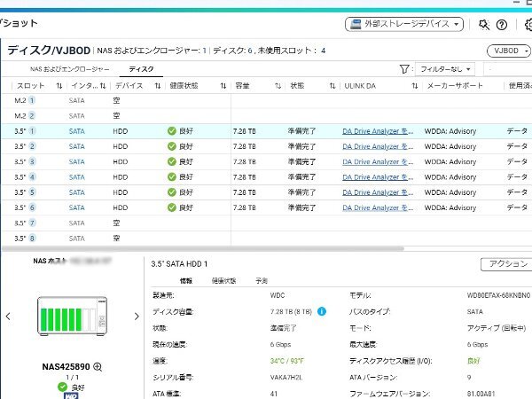Switch to the 情報 tab
Image resolution: width=532 pixels, height=399 pixels.
(x=186, y=280)
